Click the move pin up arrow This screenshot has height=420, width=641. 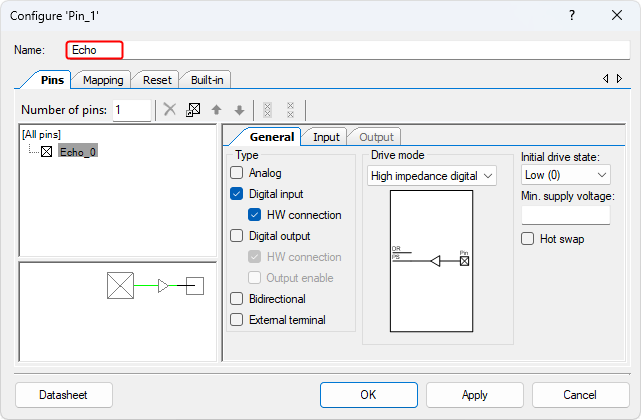click(x=216, y=110)
